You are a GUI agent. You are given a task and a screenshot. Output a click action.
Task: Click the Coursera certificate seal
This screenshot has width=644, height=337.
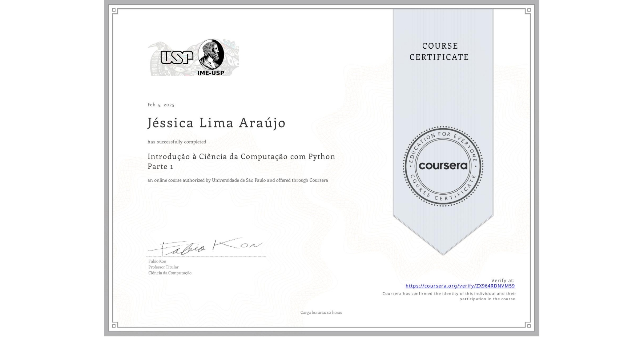pyautogui.click(x=443, y=166)
